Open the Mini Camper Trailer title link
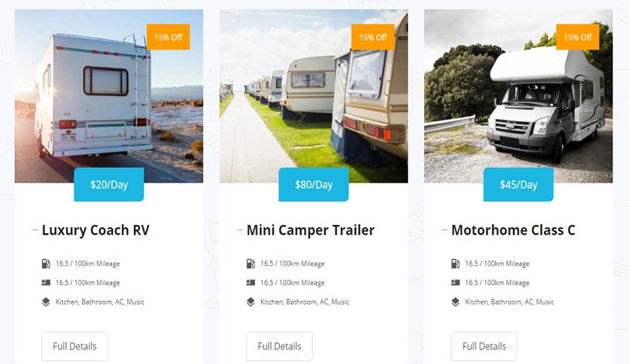Image resolution: width=629 pixels, height=364 pixels. (311, 230)
